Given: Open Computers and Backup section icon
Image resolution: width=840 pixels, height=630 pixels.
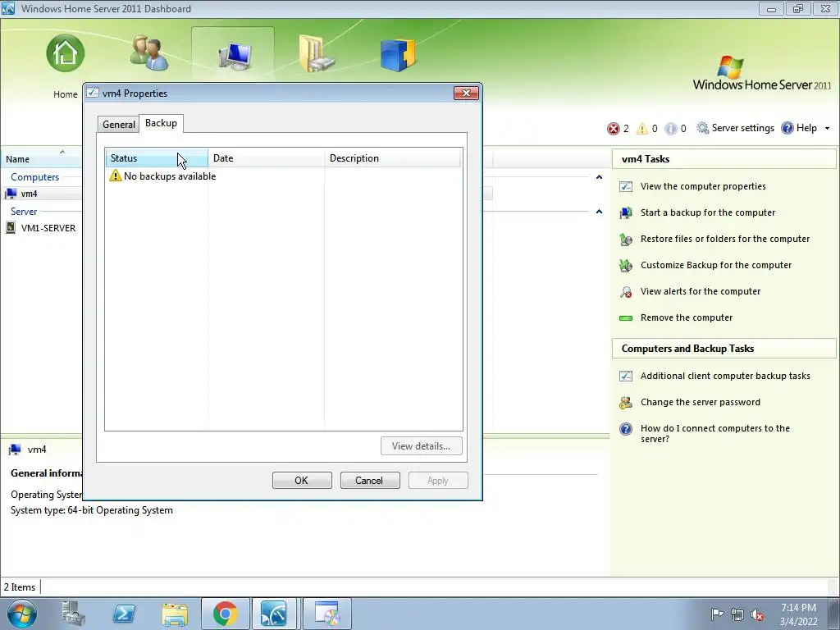Looking at the screenshot, I should point(235,56).
